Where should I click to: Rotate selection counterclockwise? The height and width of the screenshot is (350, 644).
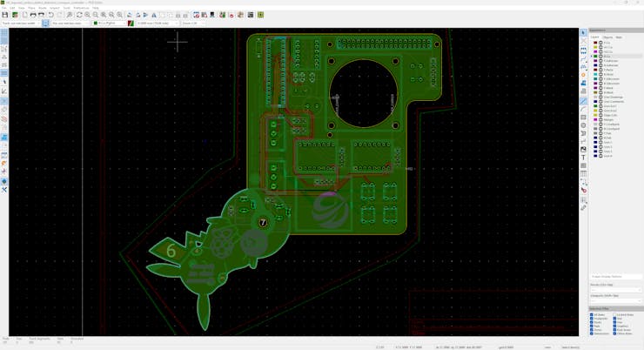point(130,15)
